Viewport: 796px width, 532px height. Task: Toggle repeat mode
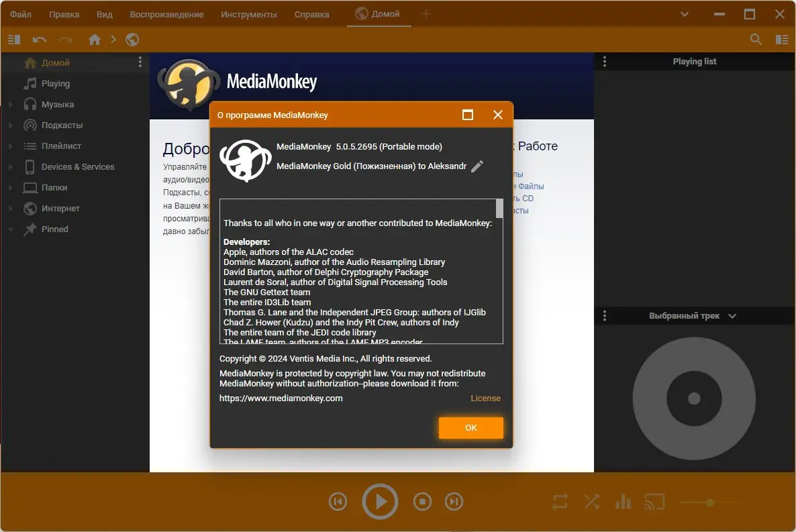[x=560, y=502]
